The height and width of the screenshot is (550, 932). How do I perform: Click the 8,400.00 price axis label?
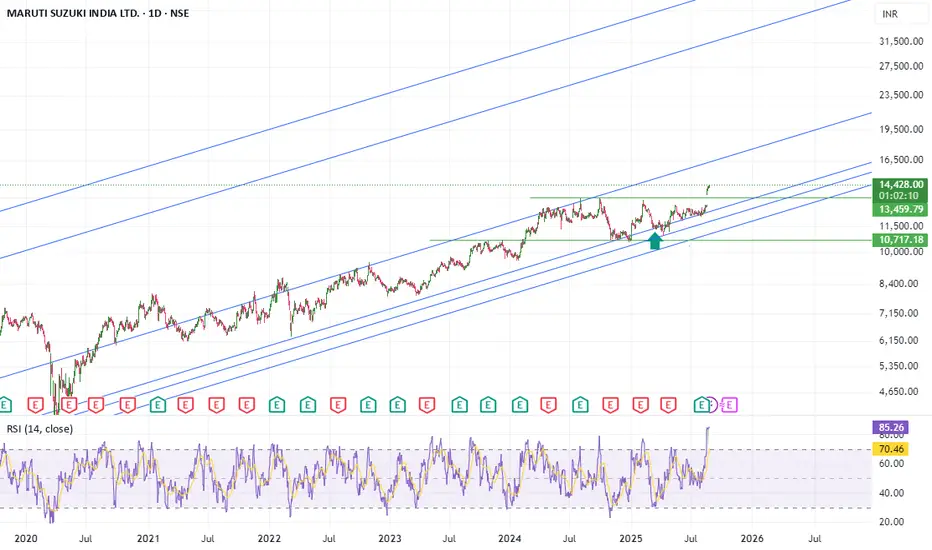(x=901, y=284)
